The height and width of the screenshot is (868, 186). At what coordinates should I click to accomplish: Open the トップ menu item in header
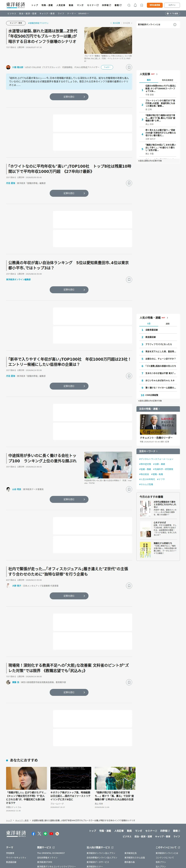point(35,5)
